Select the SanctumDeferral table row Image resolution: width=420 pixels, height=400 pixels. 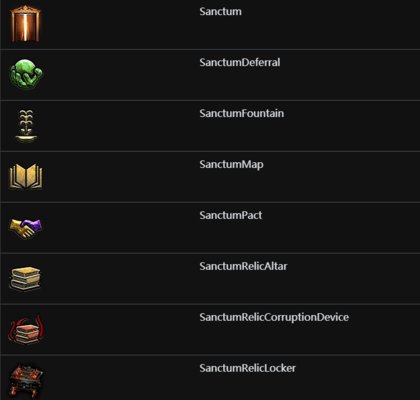(x=210, y=75)
